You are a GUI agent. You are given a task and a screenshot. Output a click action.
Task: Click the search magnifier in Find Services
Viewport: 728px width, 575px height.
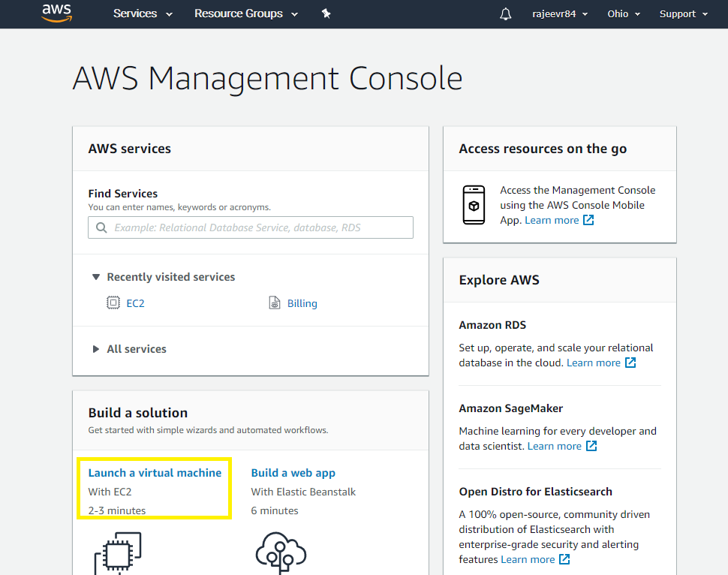click(101, 227)
